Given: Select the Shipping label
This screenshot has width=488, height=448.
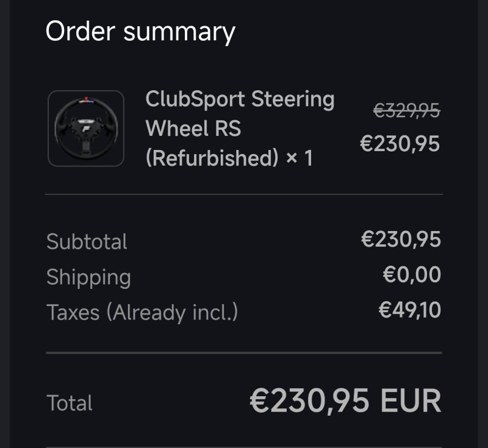Looking at the screenshot, I should 88,277.
